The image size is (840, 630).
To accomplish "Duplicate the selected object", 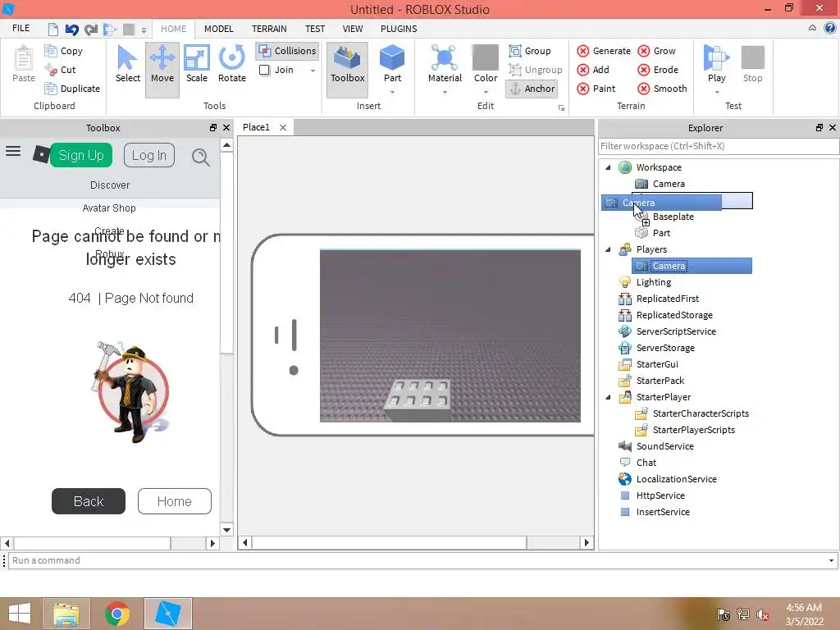I will 72,89.
